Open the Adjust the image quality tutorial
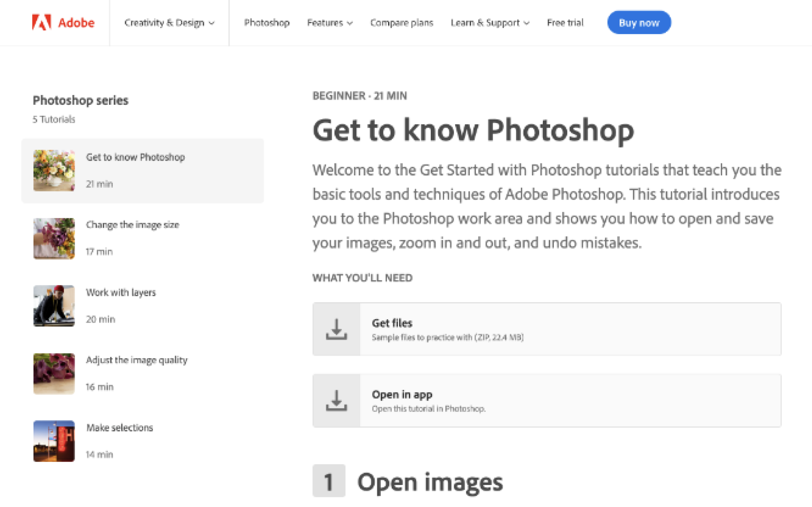812x507 pixels. 137,360
